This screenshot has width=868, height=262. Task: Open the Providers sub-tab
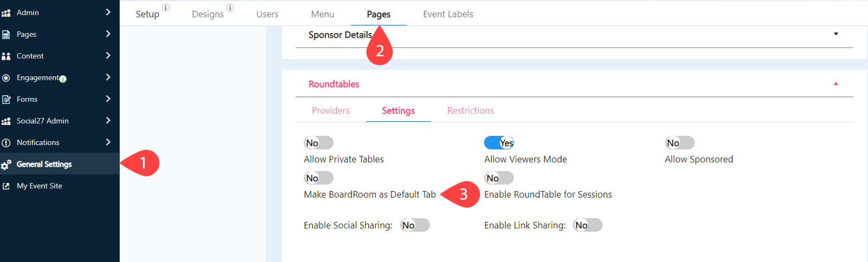tap(330, 110)
